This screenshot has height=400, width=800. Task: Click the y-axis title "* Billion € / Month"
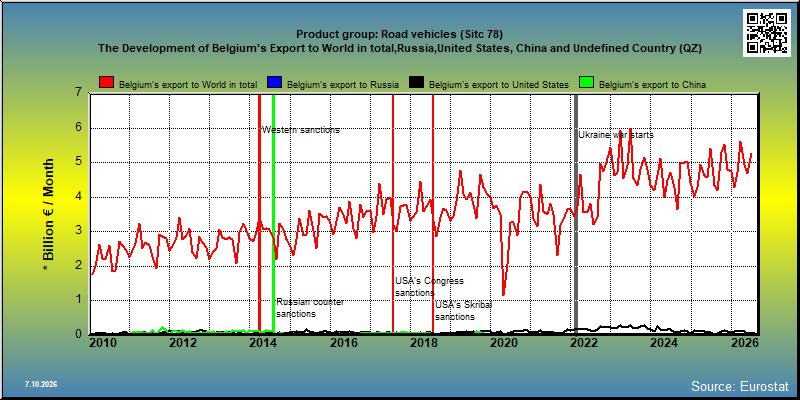(x=48, y=214)
